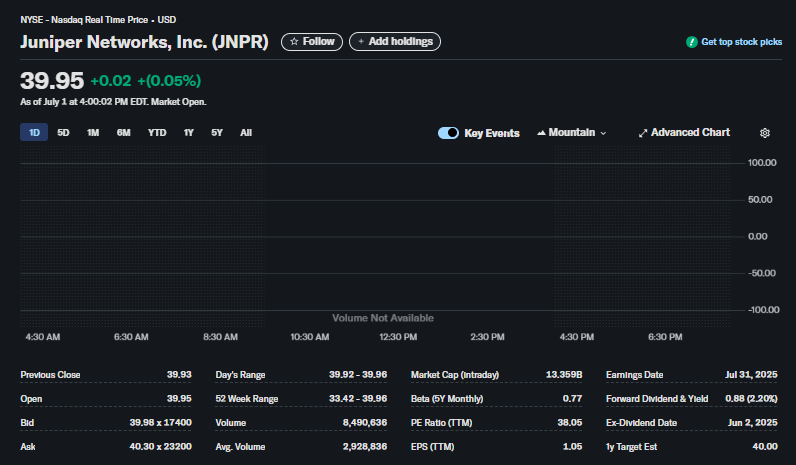
Task: Show All-time chart range
Action: point(246,132)
